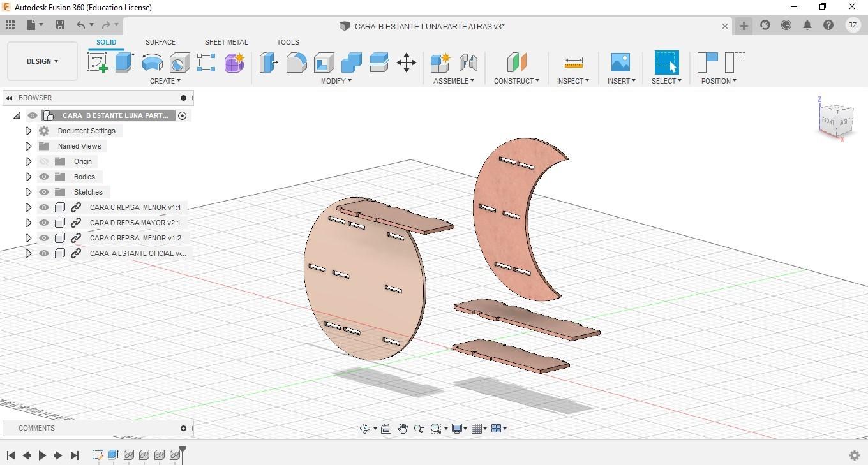This screenshot has height=465, width=868.
Task: Choose the Fillet tool in Modify
Action: point(296,63)
